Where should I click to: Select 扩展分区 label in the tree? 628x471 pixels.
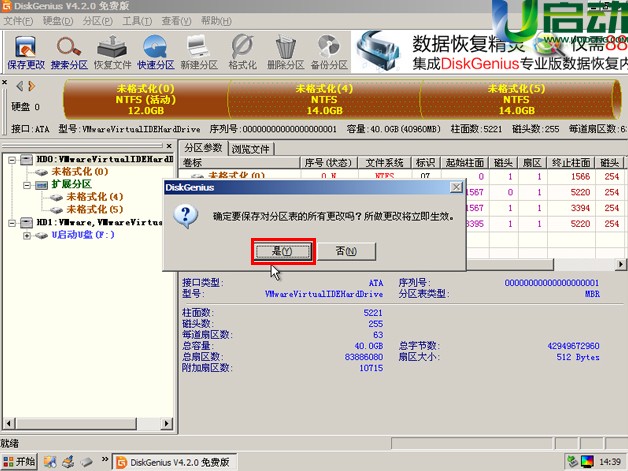pos(72,184)
